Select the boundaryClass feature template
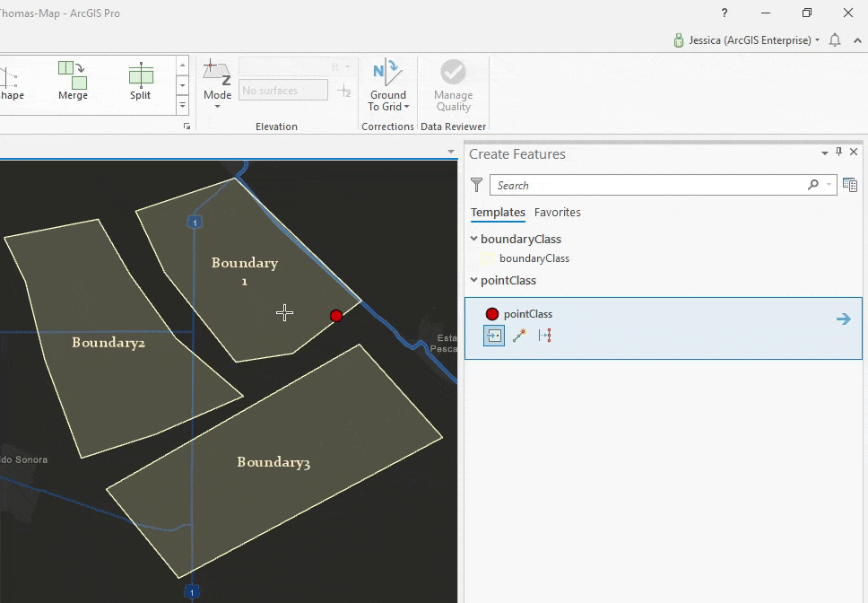Image resolution: width=868 pixels, height=603 pixels. tap(534, 258)
